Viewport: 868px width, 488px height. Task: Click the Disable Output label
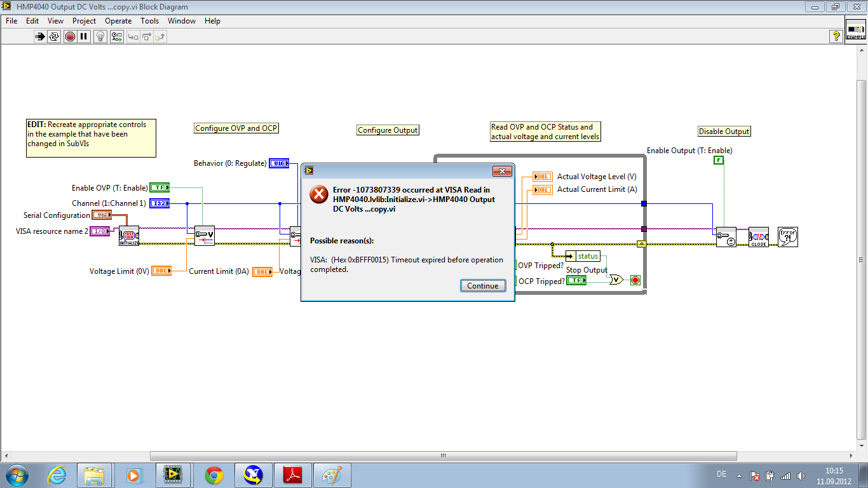pyautogui.click(x=724, y=132)
